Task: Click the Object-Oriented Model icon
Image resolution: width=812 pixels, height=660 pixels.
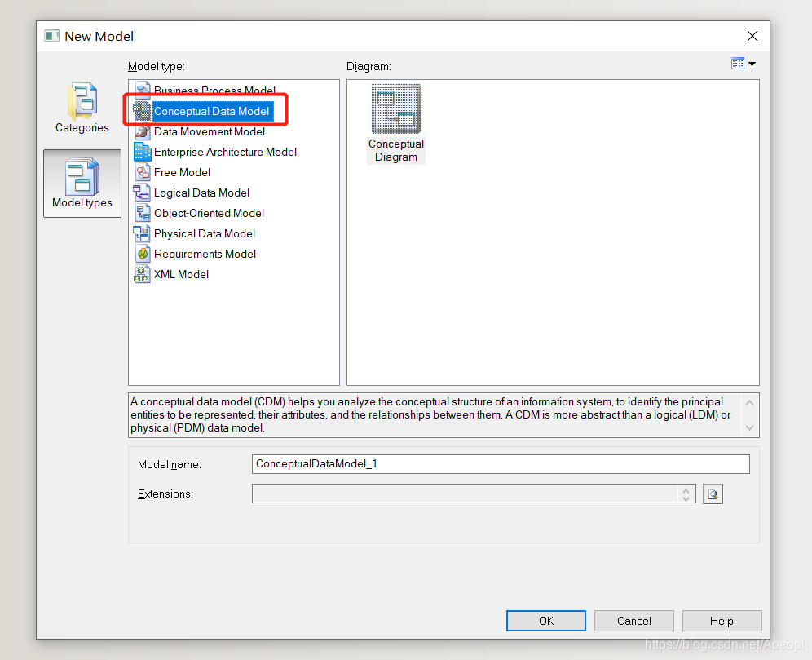Action: [x=143, y=213]
